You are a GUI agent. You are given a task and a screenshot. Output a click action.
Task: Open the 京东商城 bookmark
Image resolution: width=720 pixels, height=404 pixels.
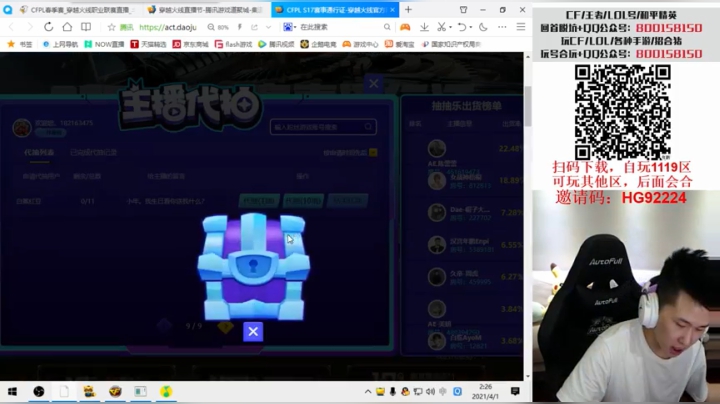pyautogui.click(x=191, y=44)
